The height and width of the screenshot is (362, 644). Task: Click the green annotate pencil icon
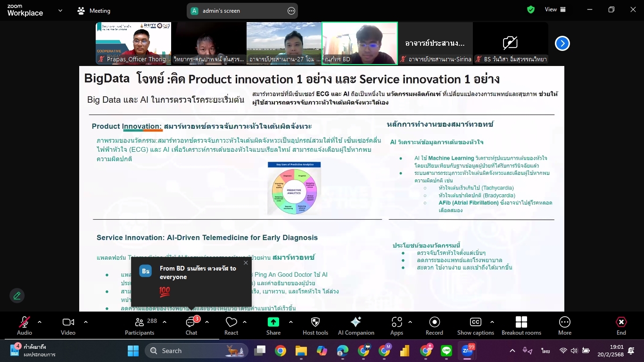click(17, 296)
